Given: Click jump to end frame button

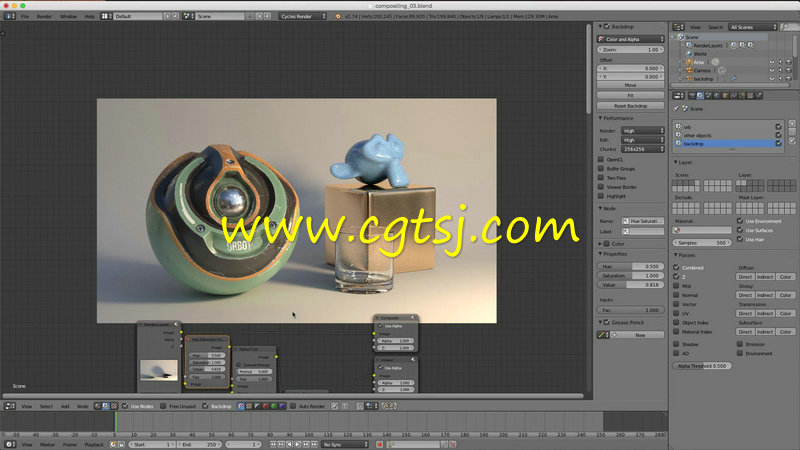Looking at the screenshot, I should 314,444.
